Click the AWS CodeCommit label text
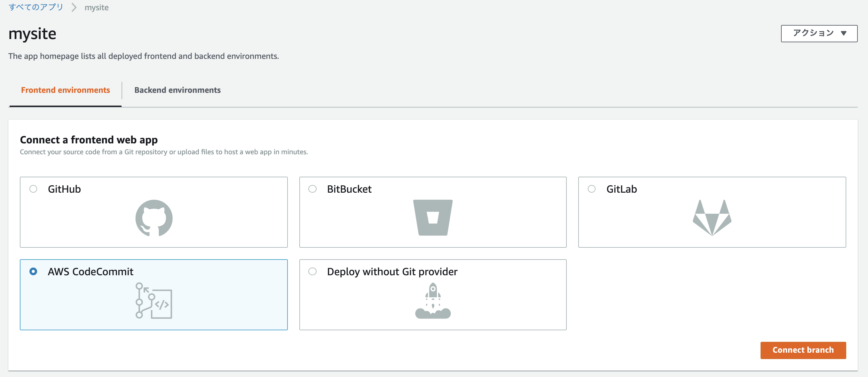 [x=90, y=272]
